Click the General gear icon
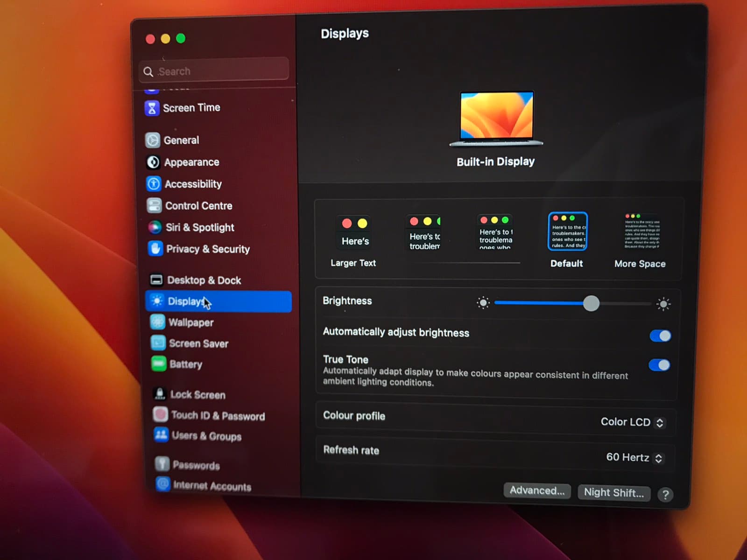The height and width of the screenshot is (560, 747). 153,140
